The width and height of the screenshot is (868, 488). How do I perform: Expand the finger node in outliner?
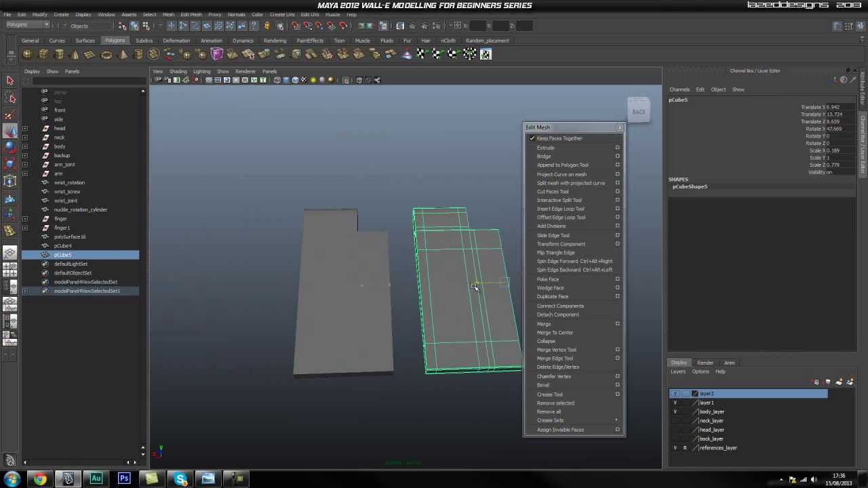point(25,219)
